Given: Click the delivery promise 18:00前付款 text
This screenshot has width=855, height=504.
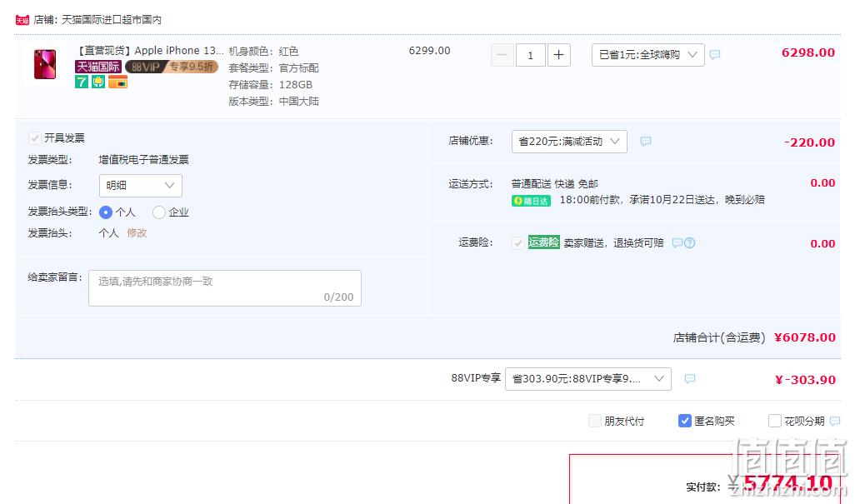Looking at the screenshot, I should 662,200.
